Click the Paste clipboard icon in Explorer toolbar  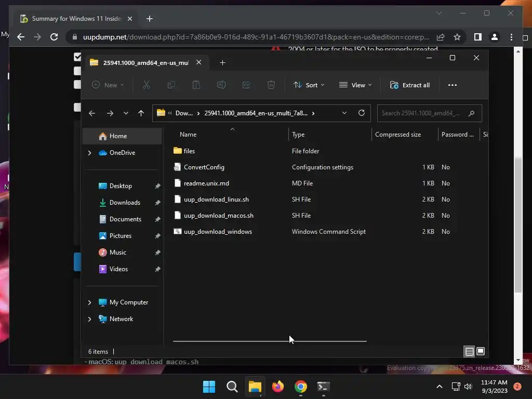(196, 85)
